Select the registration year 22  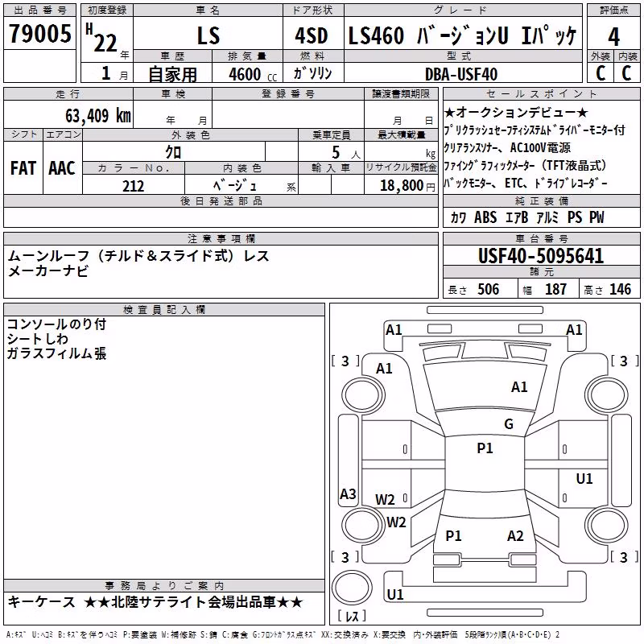(105, 43)
